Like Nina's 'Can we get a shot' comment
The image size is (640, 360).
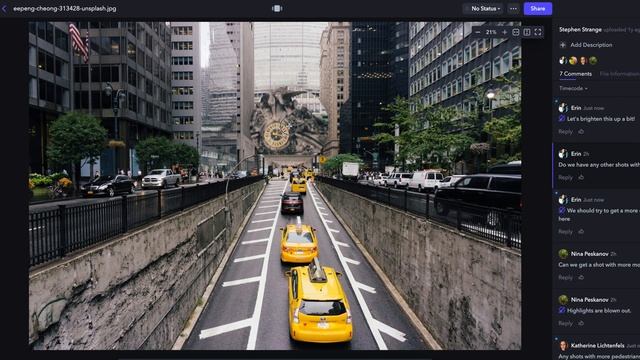point(581,278)
